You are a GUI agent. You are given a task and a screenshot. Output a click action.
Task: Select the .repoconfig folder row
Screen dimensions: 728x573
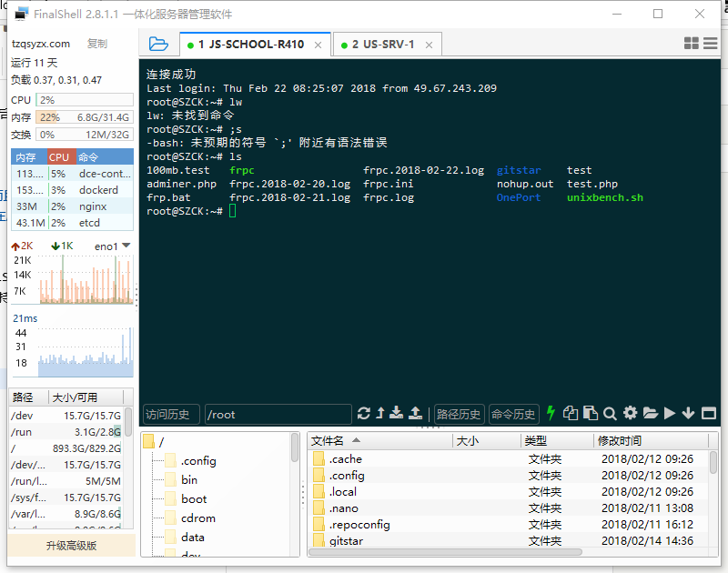tap(509, 524)
